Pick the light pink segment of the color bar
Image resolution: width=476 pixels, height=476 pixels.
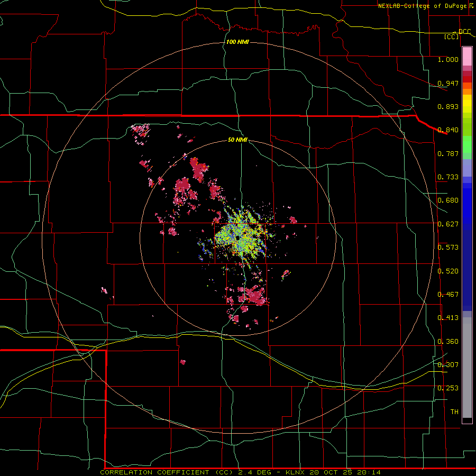pos(467,56)
